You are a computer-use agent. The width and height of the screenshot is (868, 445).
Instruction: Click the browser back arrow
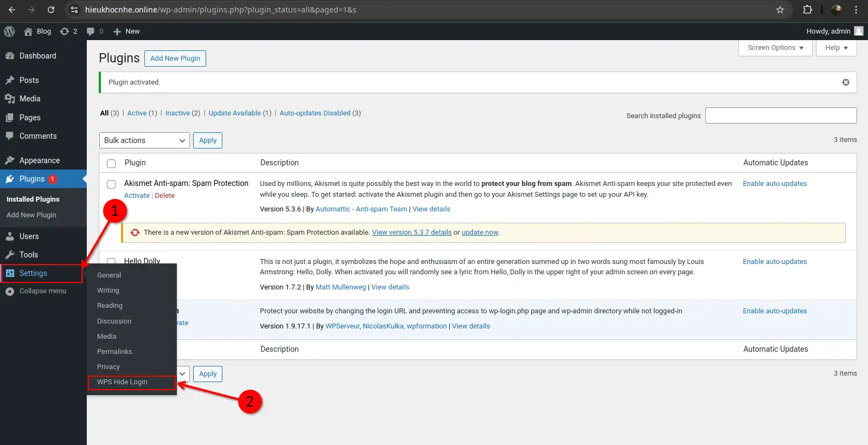point(12,10)
